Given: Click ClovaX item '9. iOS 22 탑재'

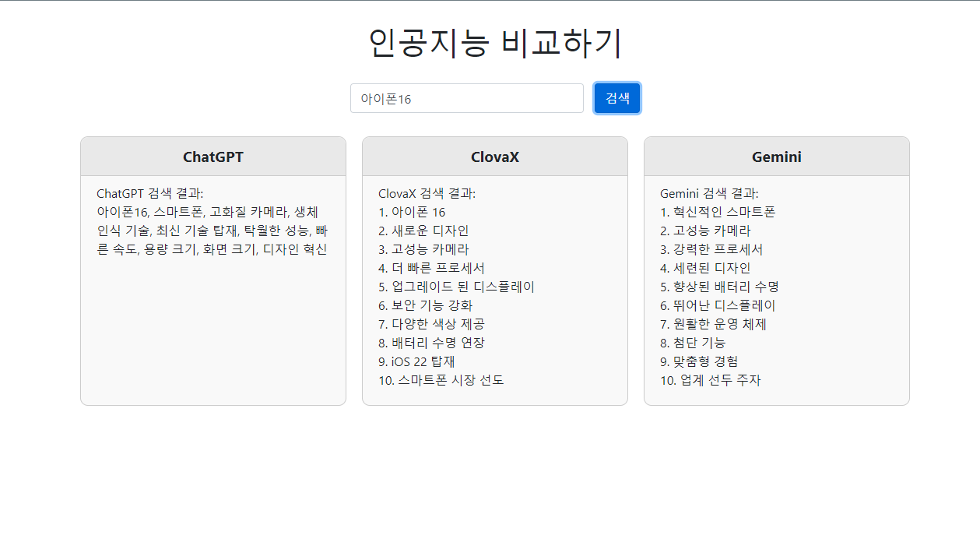Looking at the screenshot, I should coord(416,361).
